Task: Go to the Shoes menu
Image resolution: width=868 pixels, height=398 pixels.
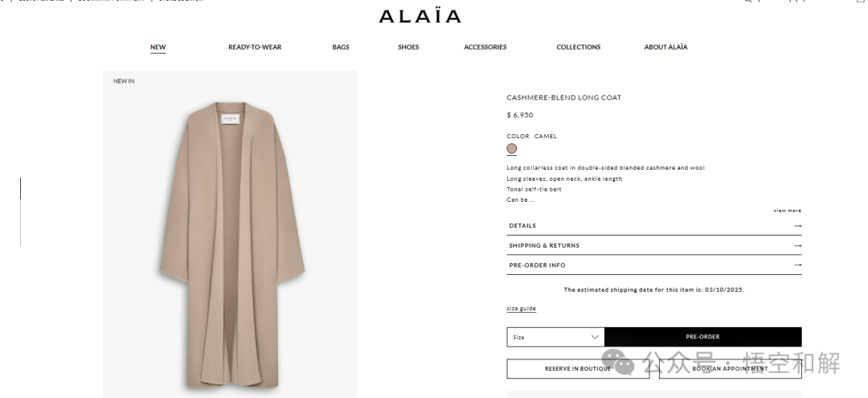Action: [408, 47]
